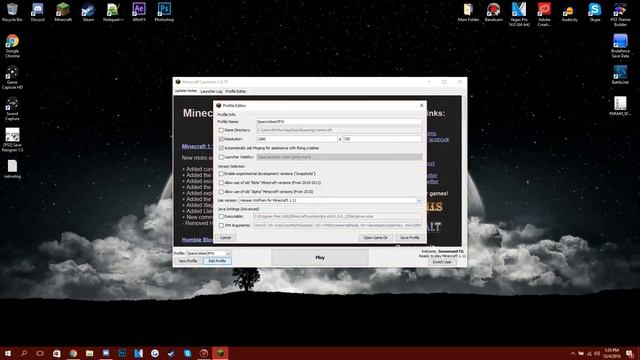Open Bruteforce Save Data desktop icon
The height and width of the screenshot is (360, 640).
coord(620,46)
